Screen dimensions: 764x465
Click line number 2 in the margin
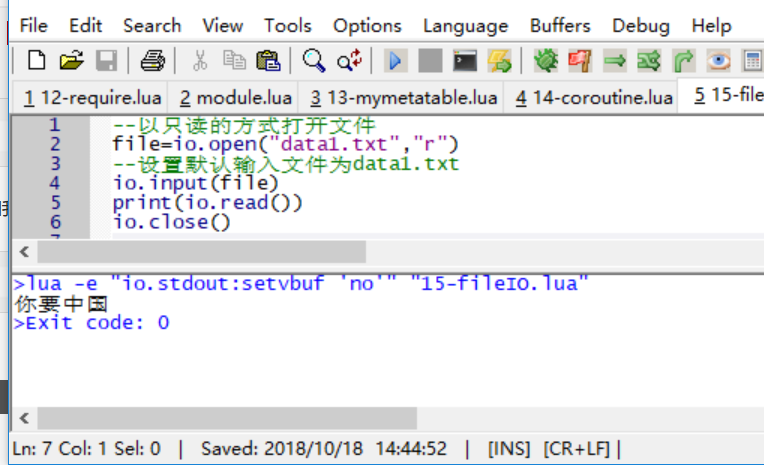tap(55, 144)
